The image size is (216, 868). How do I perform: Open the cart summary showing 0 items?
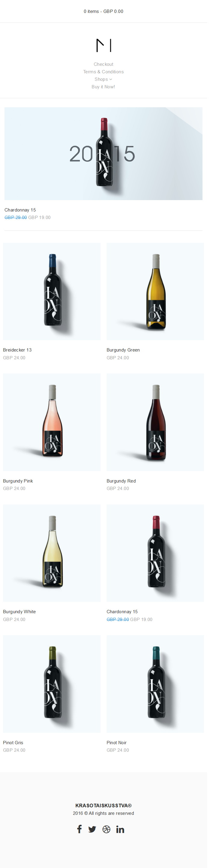pyautogui.click(x=103, y=11)
